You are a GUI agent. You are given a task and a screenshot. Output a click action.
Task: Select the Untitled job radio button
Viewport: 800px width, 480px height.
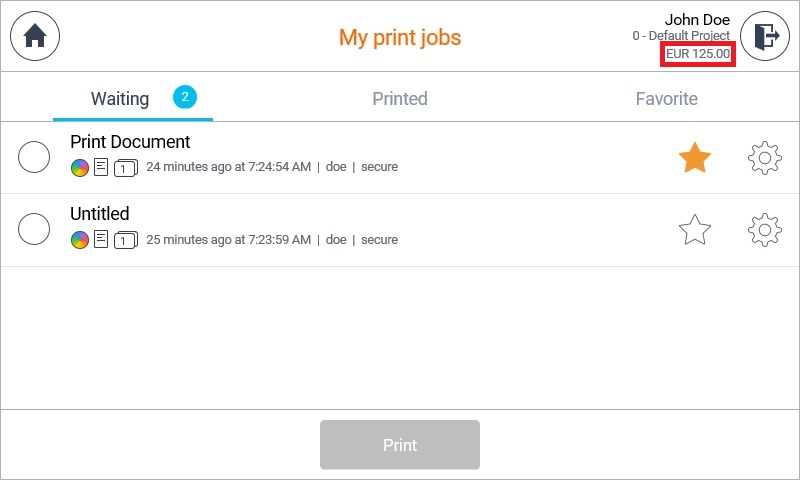pos(35,229)
